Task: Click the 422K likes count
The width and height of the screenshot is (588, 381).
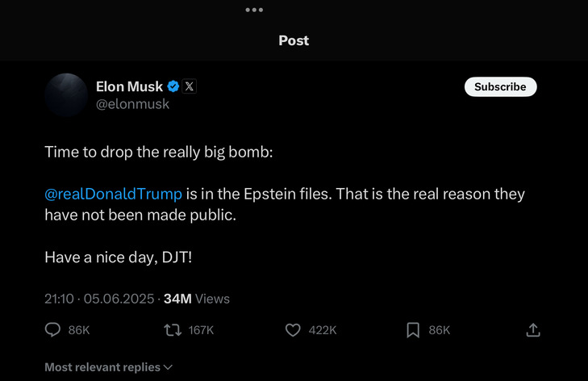Action: (323, 330)
